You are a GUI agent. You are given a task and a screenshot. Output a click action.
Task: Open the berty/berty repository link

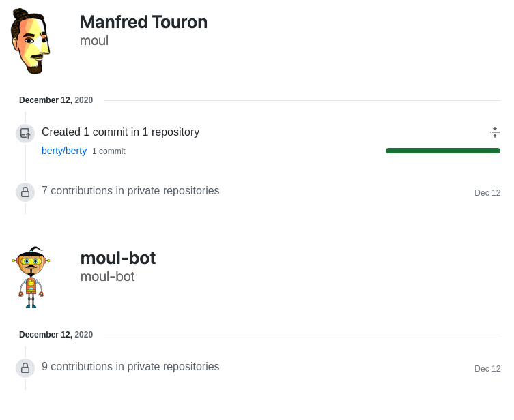[x=64, y=151]
